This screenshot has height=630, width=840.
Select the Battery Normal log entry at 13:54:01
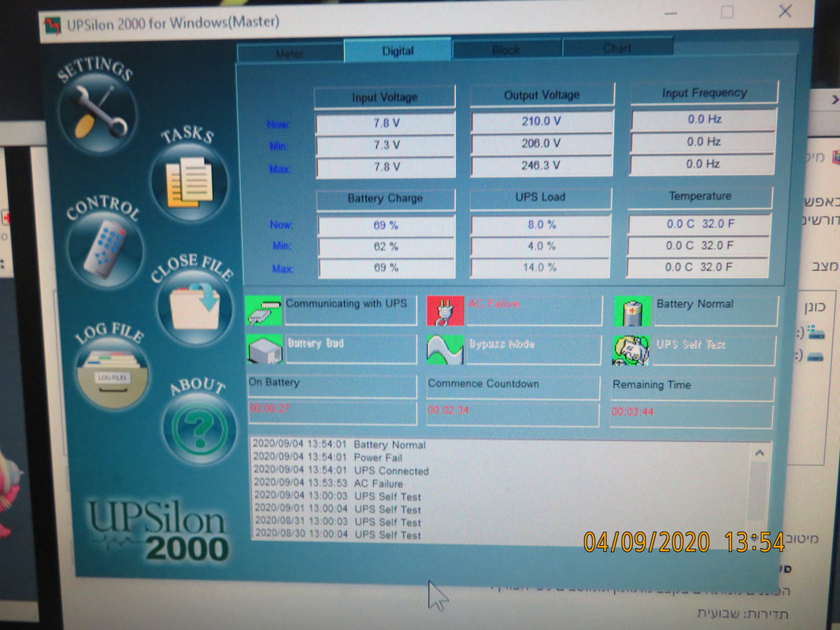pos(339,445)
